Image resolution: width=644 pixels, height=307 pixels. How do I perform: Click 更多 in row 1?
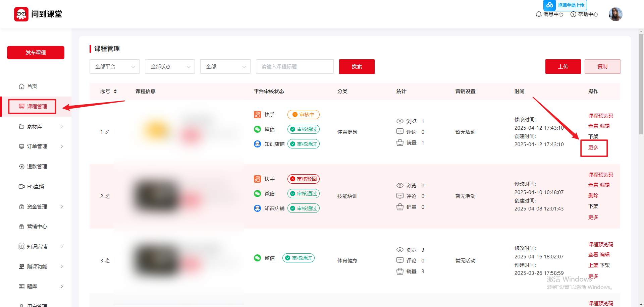click(593, 148)
